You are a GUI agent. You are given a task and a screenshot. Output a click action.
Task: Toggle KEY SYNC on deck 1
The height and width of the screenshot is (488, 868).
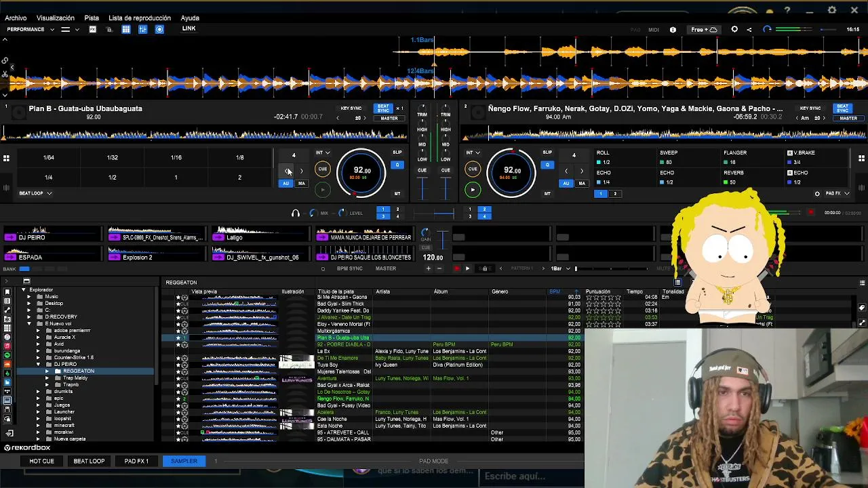(x=351, y=108)
